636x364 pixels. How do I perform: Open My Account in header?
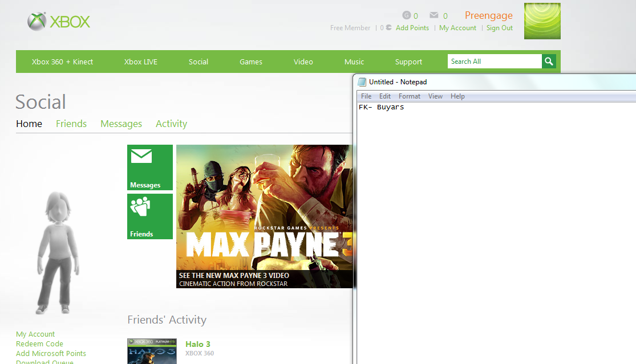point(457,28)
